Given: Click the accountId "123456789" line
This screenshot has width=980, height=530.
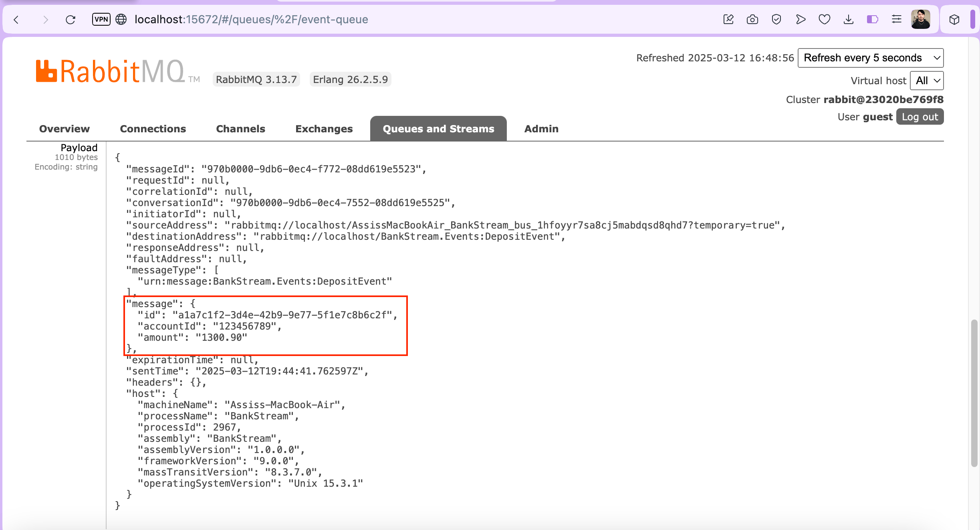Looking at the screenshot, I should click(x=210, y=326).
